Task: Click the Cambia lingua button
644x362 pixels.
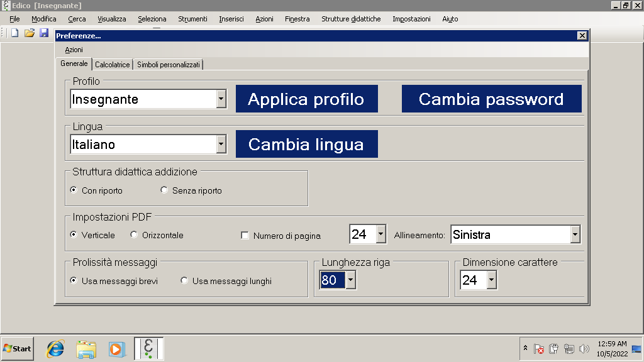Action: [x=307, y=144]
